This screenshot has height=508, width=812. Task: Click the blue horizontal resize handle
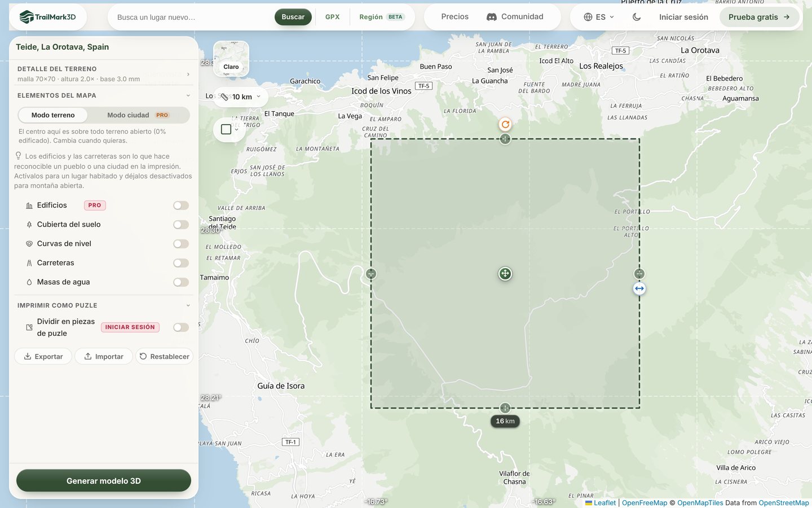(639, 288)
